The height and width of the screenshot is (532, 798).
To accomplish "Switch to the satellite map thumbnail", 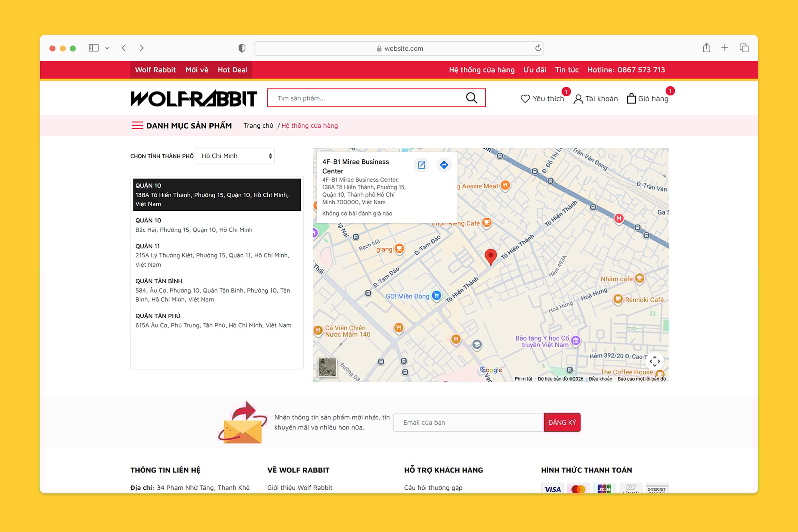I will click(x=327, y=367).
